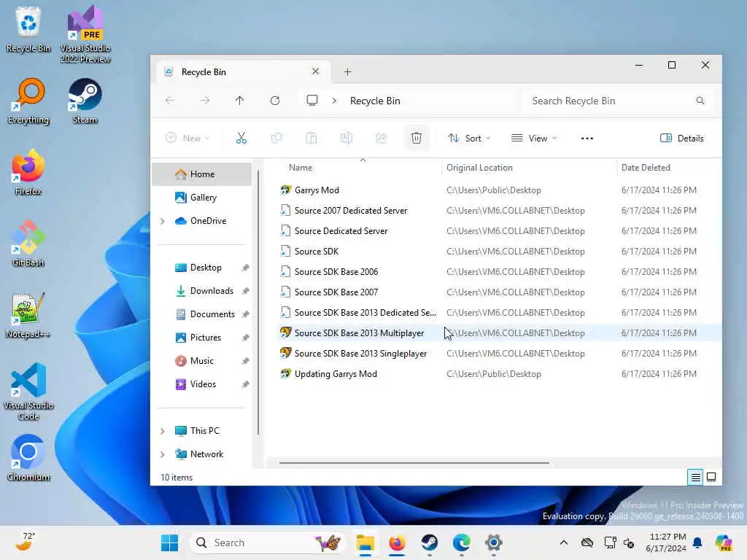747x560 pixels.
Task: Open Settings gear in the taskbar
Action: point(494,542)
